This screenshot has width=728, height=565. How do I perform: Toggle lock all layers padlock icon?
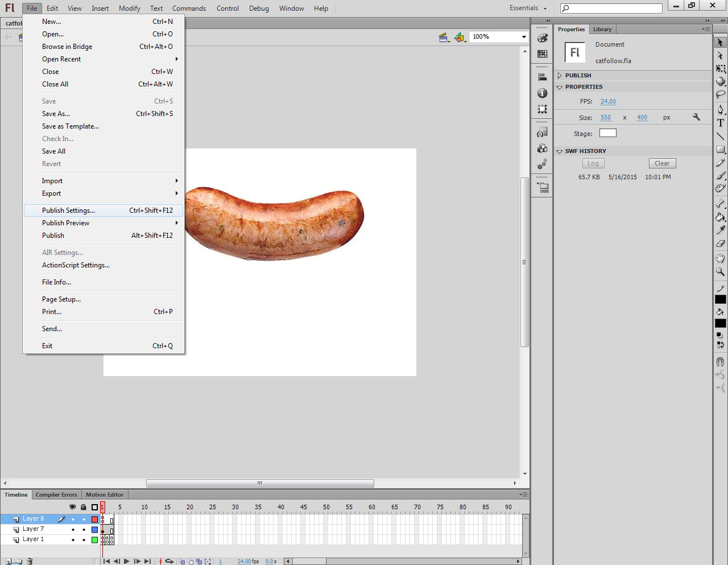point(84,507)
